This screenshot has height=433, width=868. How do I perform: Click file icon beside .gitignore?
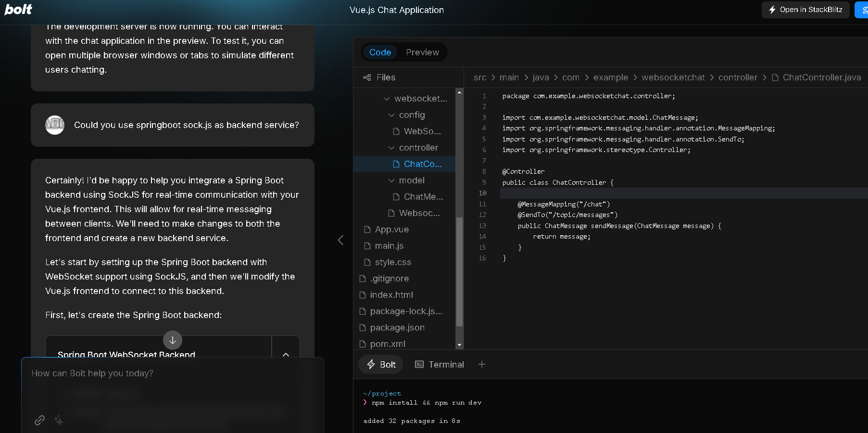tap(363, 279)
